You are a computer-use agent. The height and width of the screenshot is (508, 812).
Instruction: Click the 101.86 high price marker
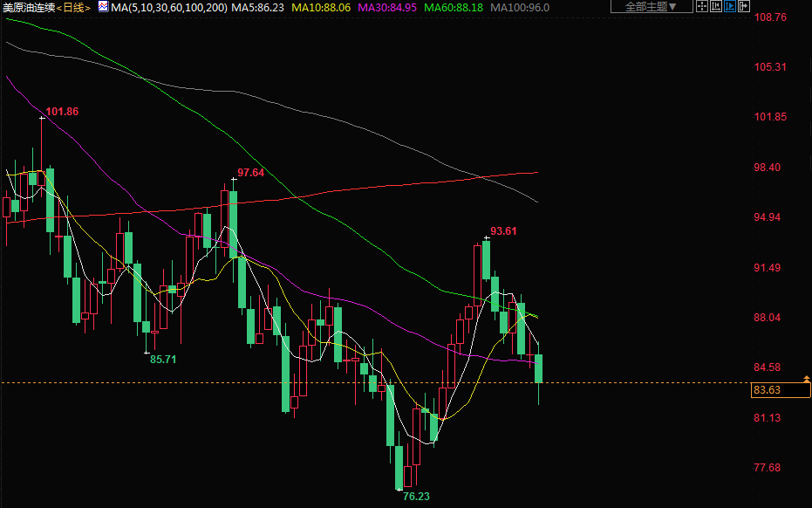pyautogui.click(x=62, y=112)
